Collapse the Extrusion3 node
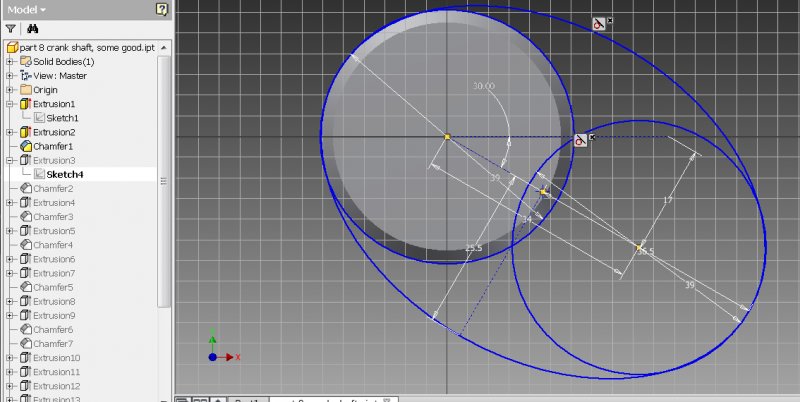Viewport: 800px width, 402px height. click(x=10, y=160)
